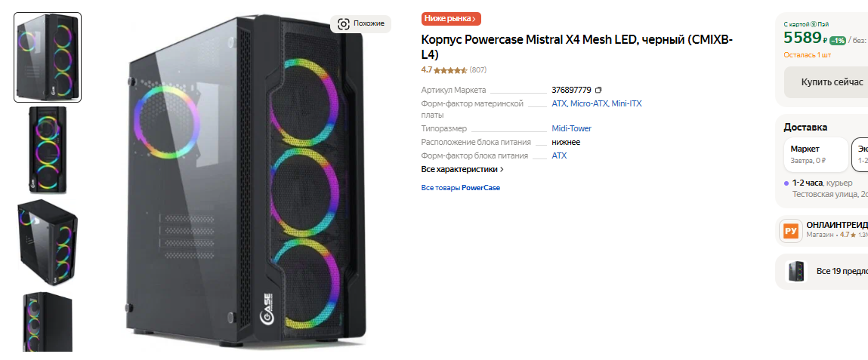Open the (807) reviews count
The image size is (868, 360).
[x=478, y=70]
